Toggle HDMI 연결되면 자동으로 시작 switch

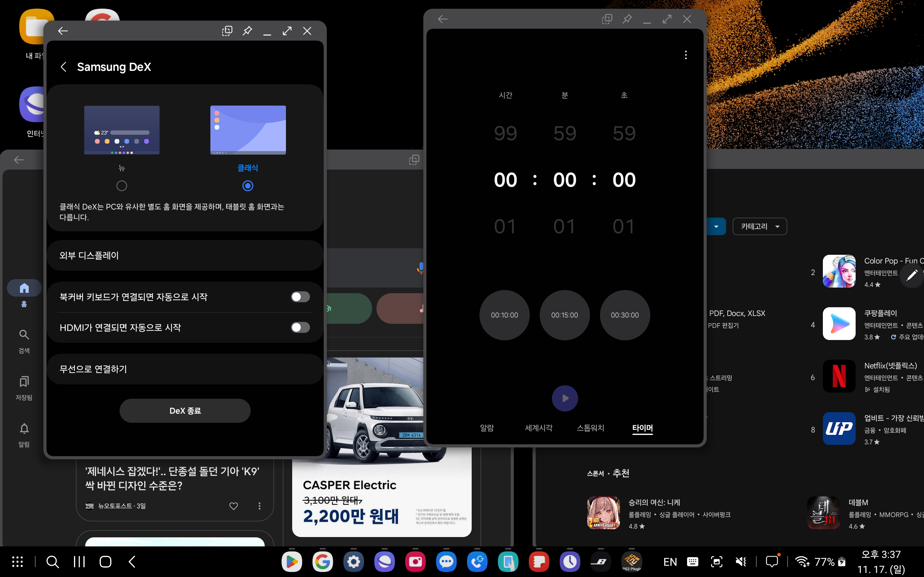coord(300,328)
